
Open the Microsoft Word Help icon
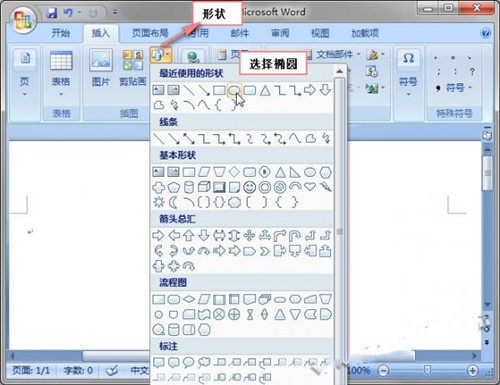486,33
